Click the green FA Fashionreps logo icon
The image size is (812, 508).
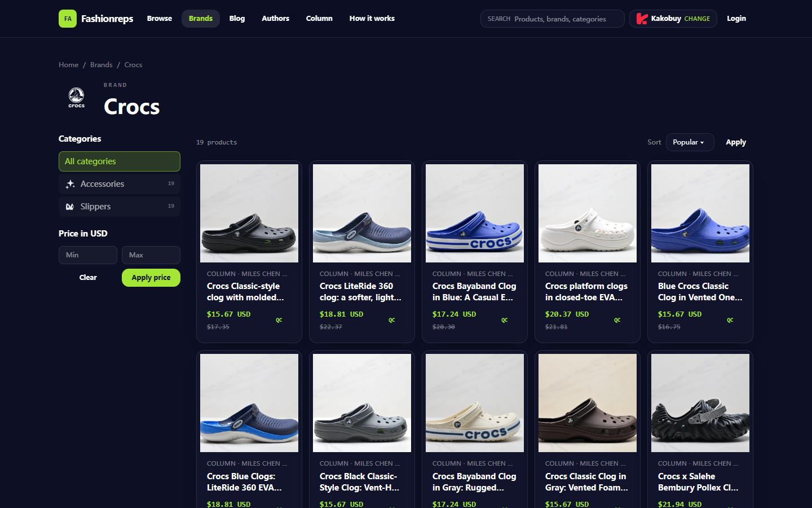click(x=68, y=19)
